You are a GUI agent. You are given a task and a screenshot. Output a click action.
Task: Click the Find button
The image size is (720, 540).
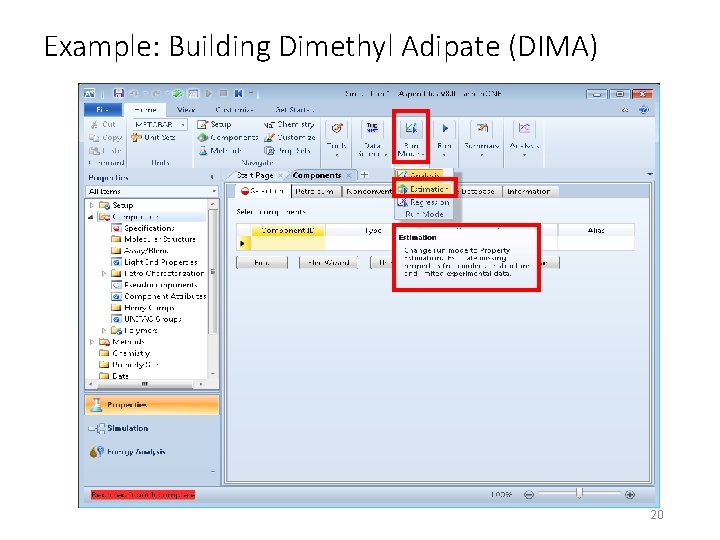pyautogui.click(x=262, y=263)
